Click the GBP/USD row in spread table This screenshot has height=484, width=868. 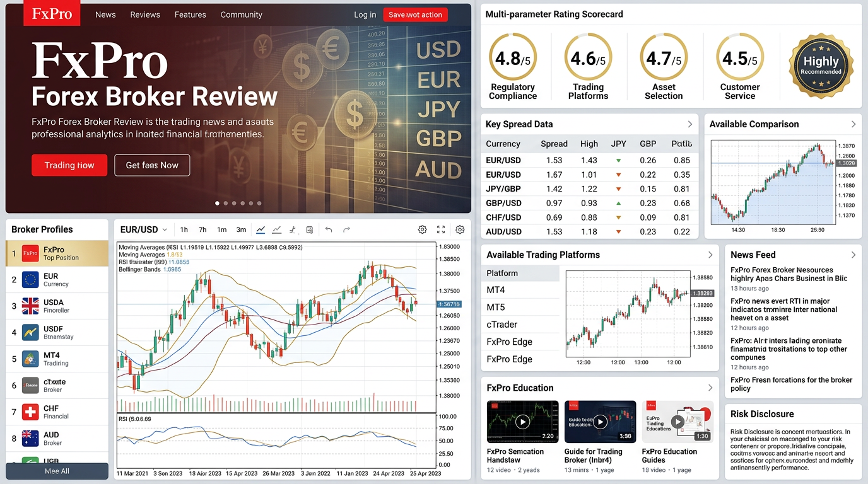[x=590, y=203]
